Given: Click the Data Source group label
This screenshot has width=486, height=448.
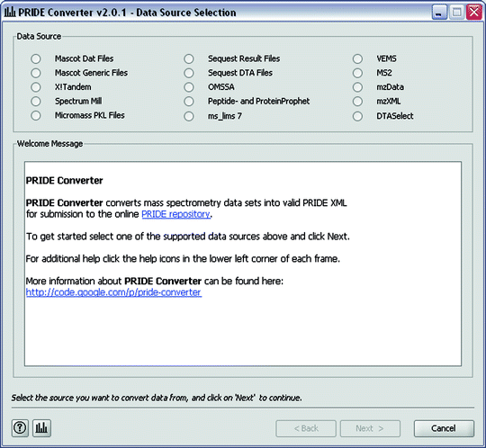Looking at the screenshot, I should tap(39, 36).
